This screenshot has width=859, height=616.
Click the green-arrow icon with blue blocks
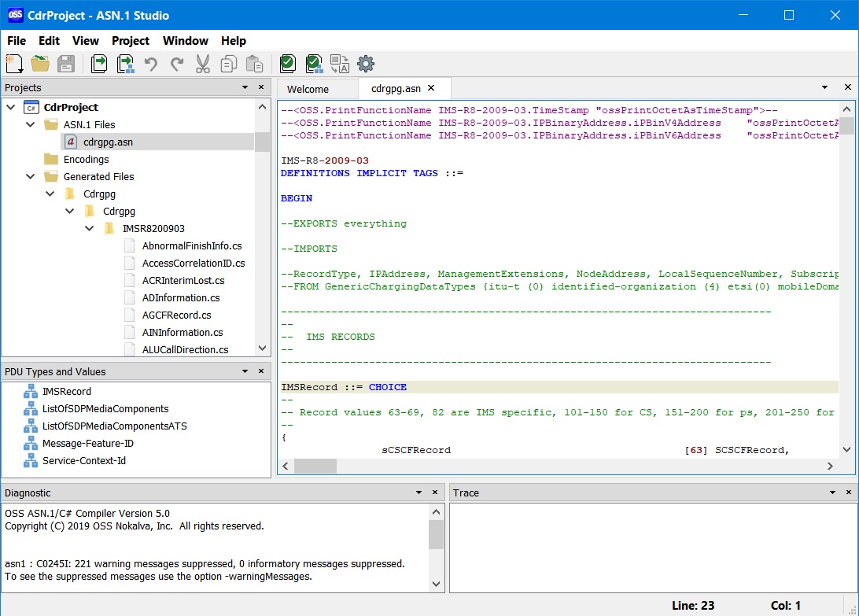[125, 64]
